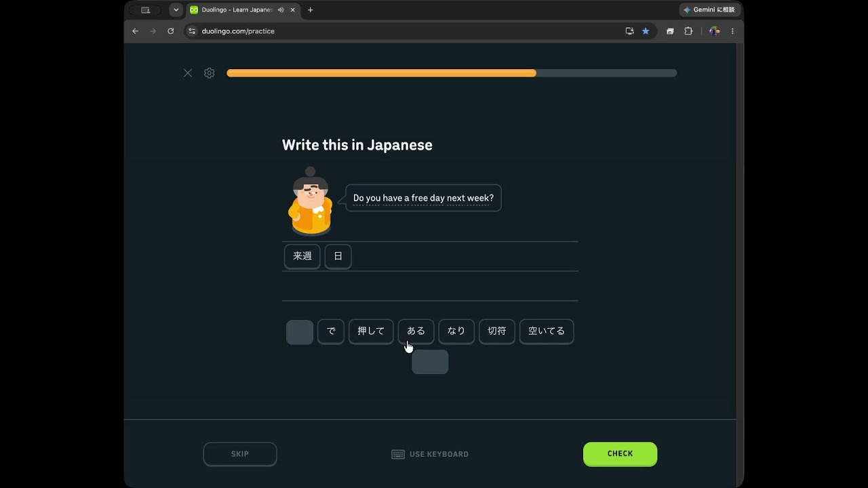Image resolution: width=868 pixels, height=488 pixels.
Task: Close the Duolingo tab
Action: [x=293, y=10]
